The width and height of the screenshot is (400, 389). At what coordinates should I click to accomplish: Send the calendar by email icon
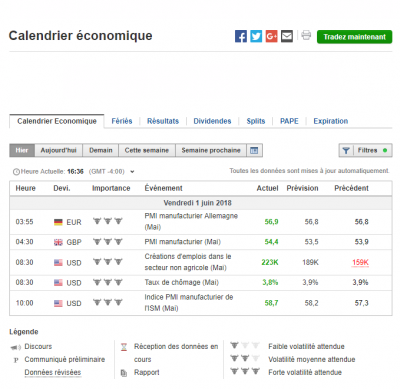(x=287, y=36)
